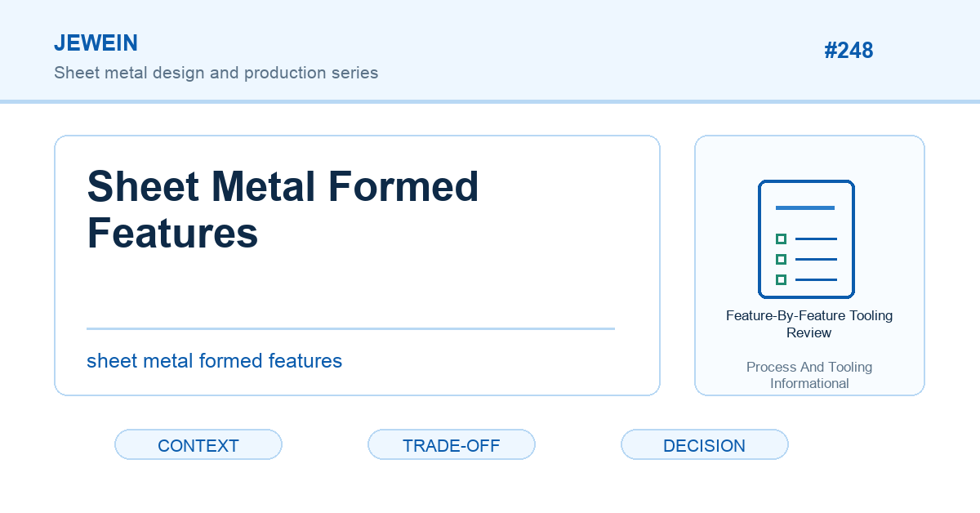Click the third green checkbox in checklist icon
This screenshot has width=980, height=513.
coord(781,279)
